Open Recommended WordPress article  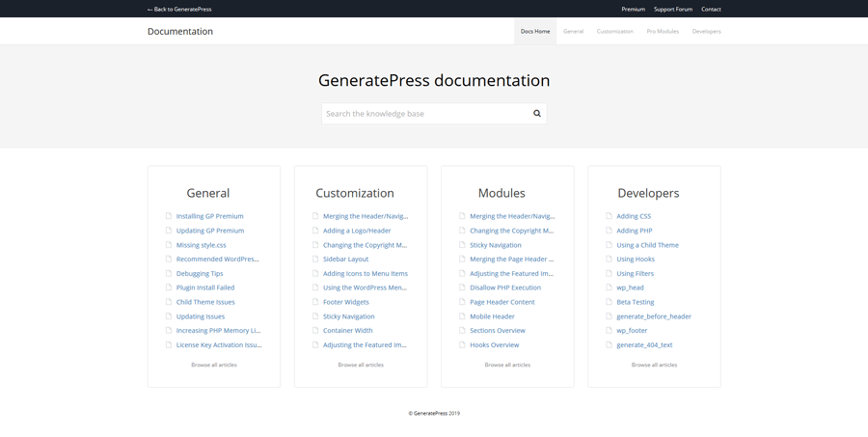[218, 259]
